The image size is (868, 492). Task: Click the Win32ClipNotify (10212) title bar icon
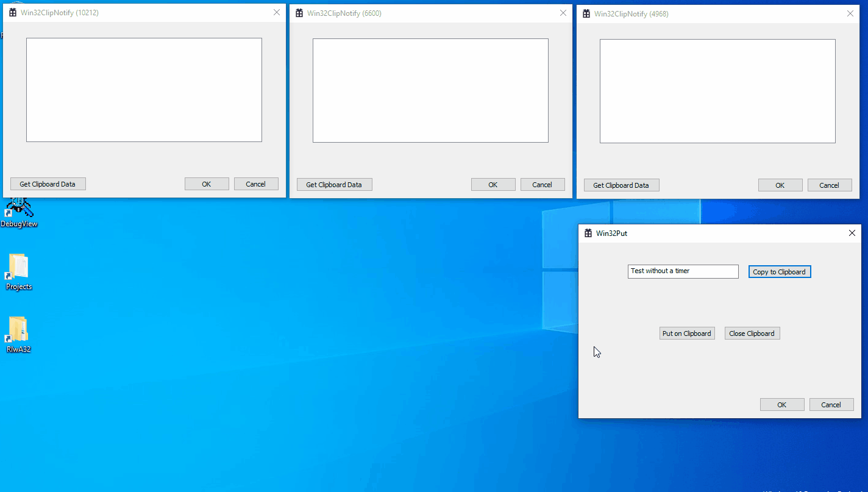11,12
